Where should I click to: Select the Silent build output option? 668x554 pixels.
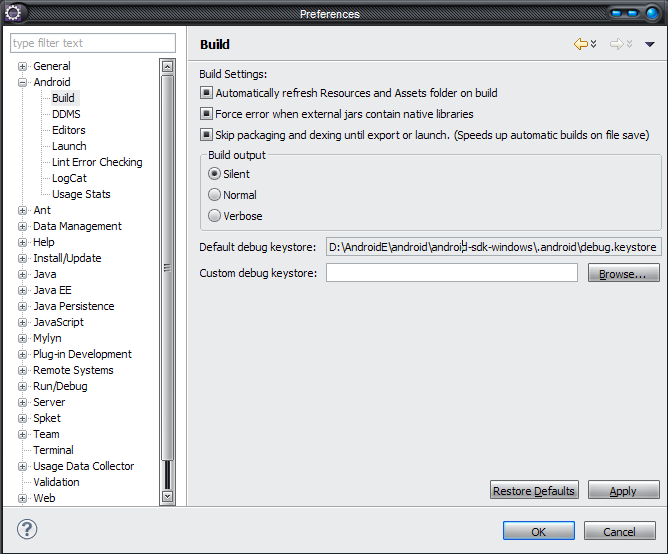(214, 174)
